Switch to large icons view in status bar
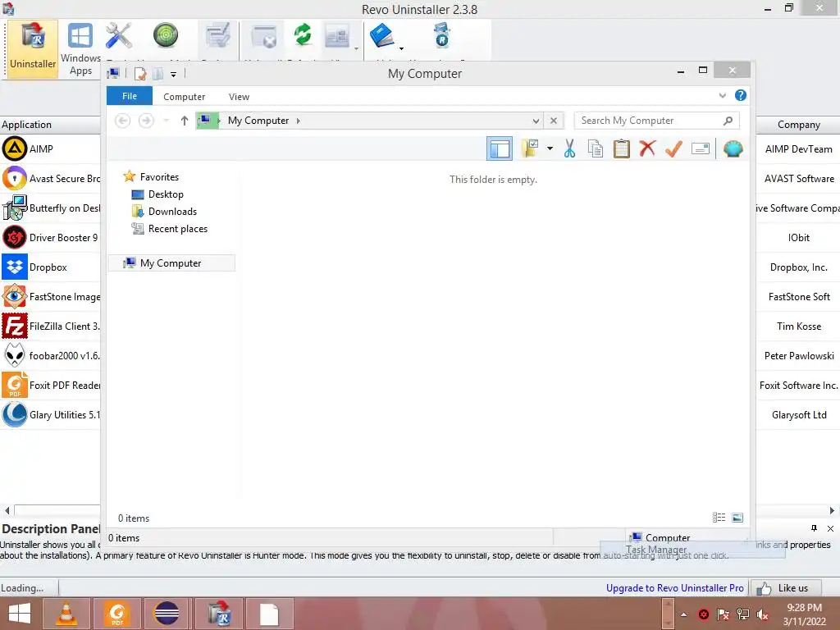The image size is (840, 630). [737, 517]
